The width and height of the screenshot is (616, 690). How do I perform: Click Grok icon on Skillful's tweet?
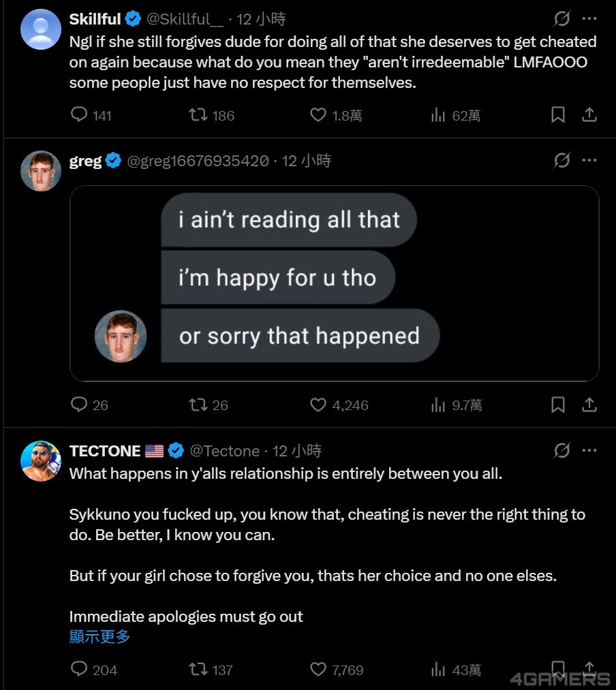(x=562, y=18)
